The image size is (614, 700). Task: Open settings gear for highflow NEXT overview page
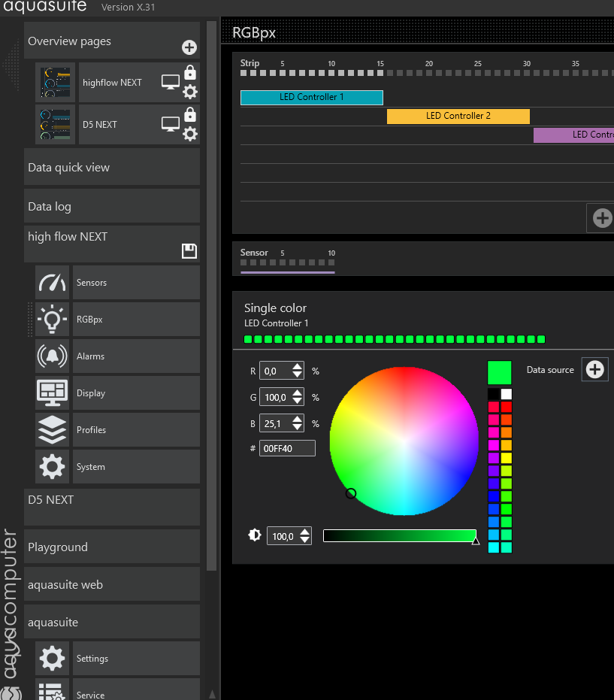click(190, 92)
